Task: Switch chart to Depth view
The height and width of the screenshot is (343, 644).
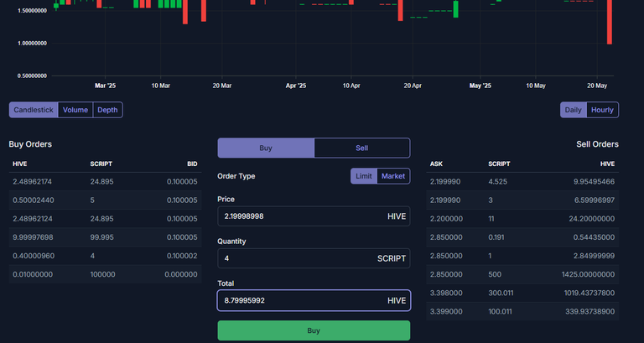Action: click(x=107, y=110)
